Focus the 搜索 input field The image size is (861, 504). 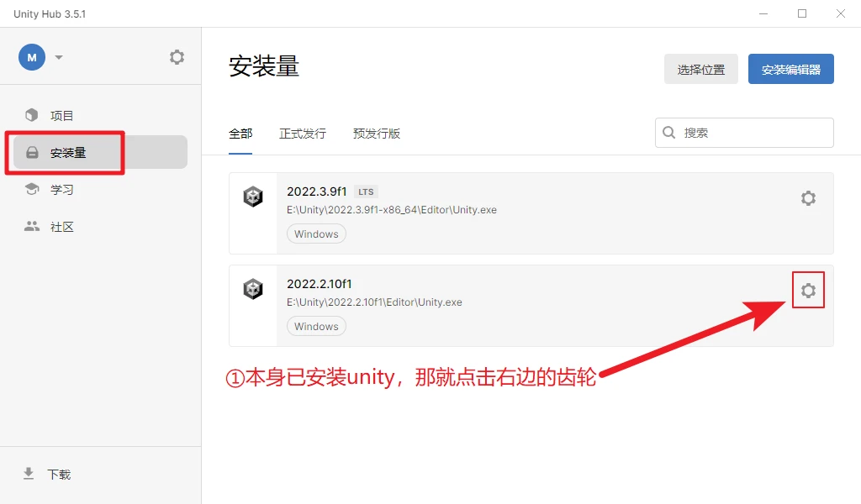tap(744, 133)
